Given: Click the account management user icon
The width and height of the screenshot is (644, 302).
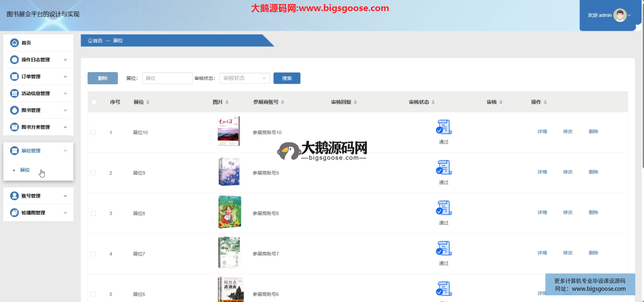Looking at the screenshot, I should 14,196.
